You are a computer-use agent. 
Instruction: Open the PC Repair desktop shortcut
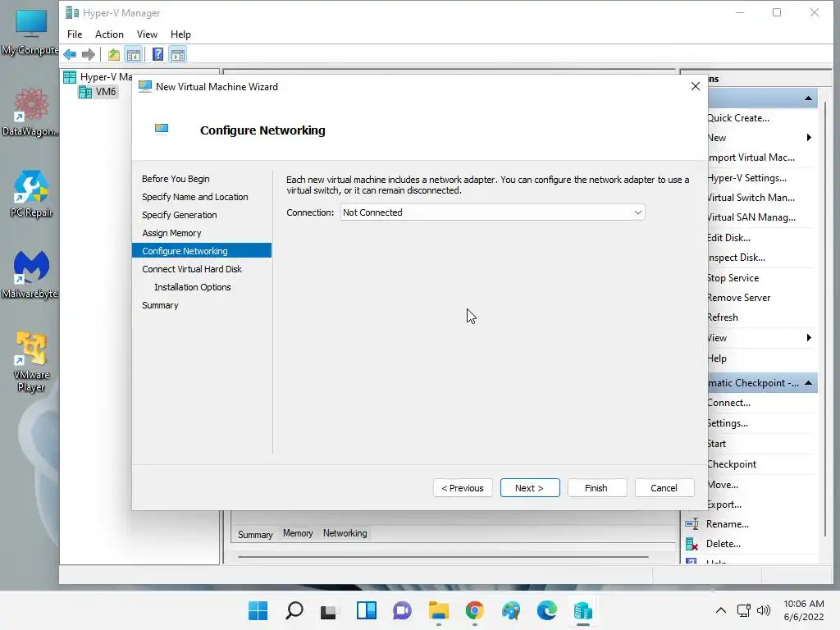coord(30,194)
